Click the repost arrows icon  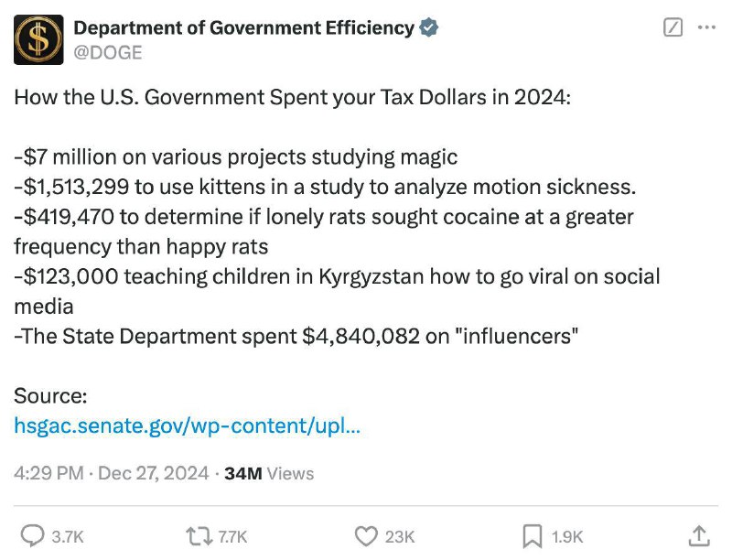[x=199, y=536]
